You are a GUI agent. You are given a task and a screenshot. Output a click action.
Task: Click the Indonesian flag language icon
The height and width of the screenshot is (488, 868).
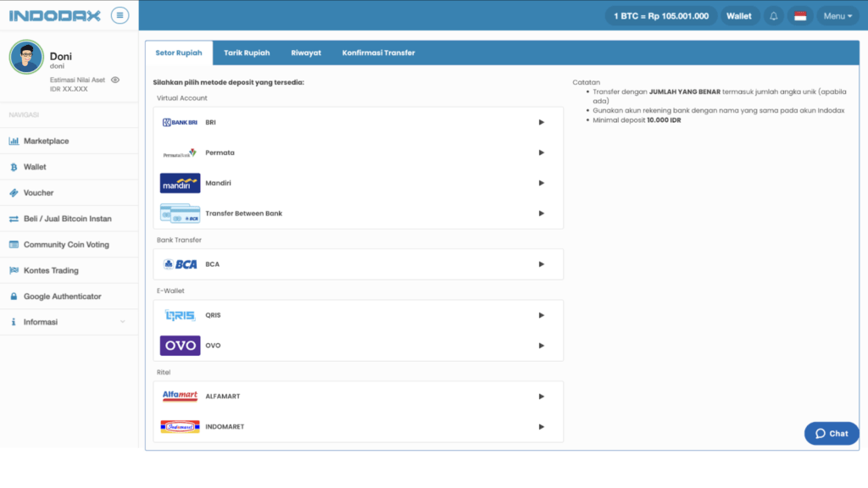799,16
